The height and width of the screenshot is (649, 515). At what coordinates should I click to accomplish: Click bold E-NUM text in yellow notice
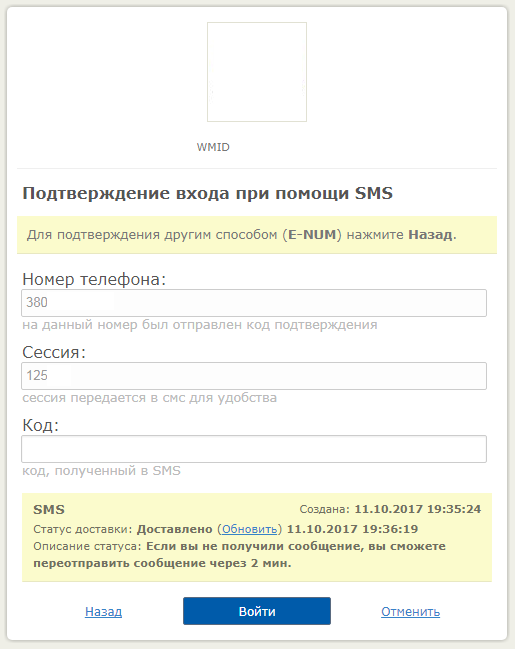pyautogui.click(x=312, y=235)
